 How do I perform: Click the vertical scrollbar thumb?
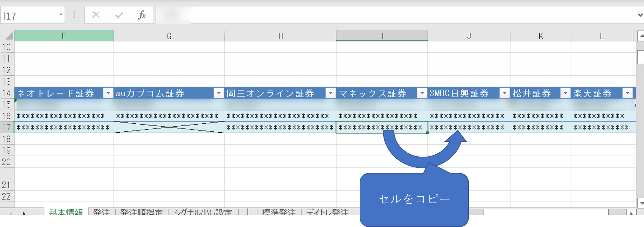640,57
